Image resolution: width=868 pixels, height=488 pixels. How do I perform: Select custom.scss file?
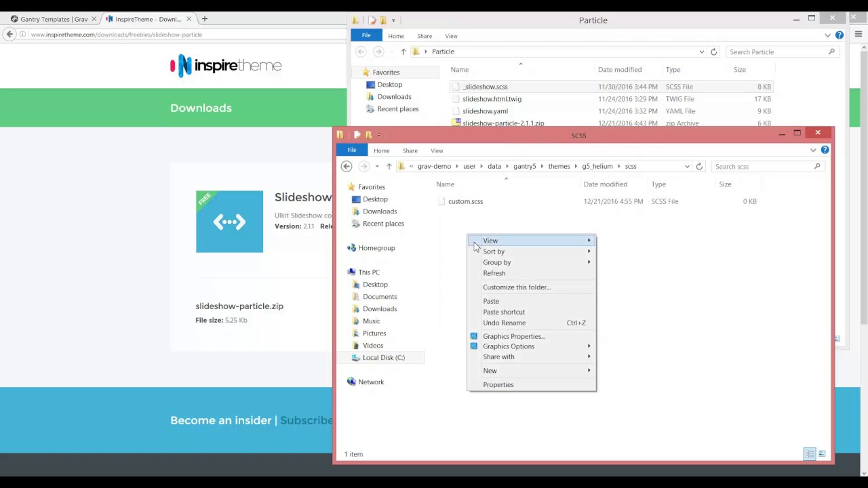pyautogui.click(x=465, y=201)
